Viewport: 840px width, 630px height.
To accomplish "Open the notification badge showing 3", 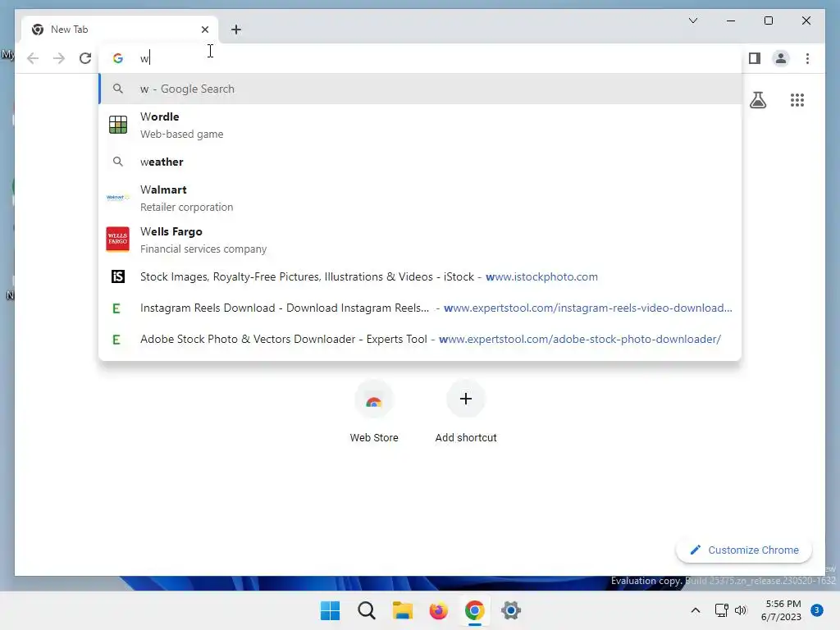I will point(816,610).
